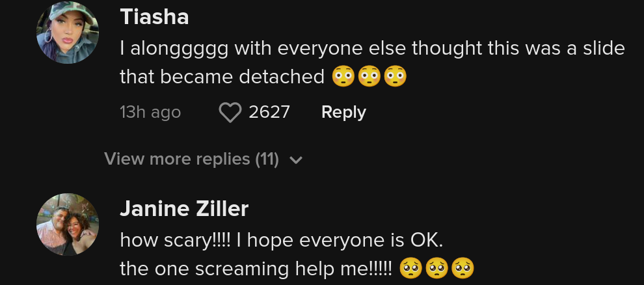This screenshot has width=644, height=285.
Task: Click the 2627 like count
Action: coord(269,112)
